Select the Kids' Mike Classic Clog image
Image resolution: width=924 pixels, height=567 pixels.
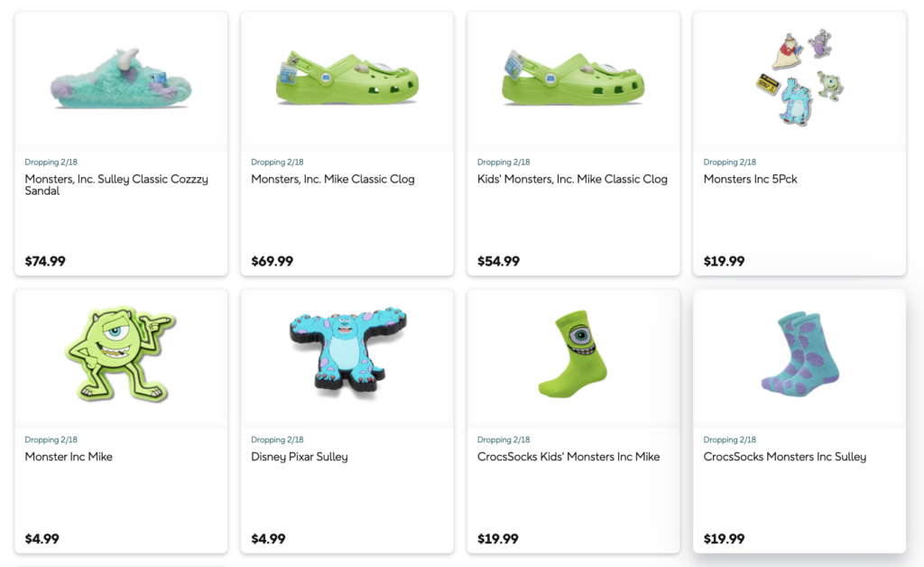[573, 79]
